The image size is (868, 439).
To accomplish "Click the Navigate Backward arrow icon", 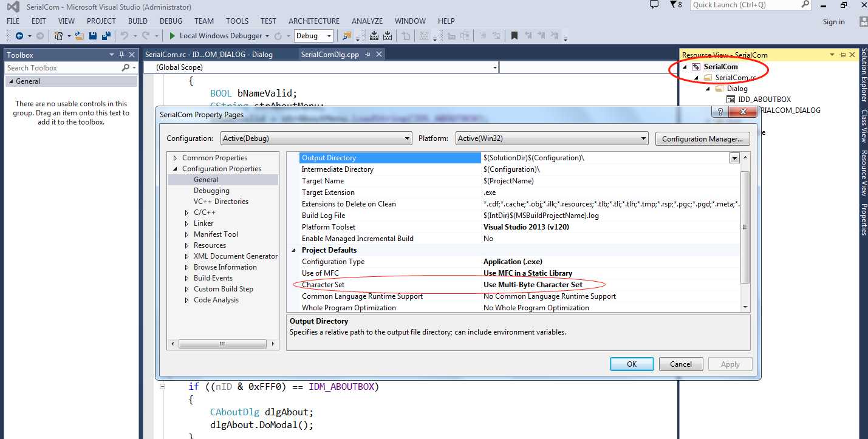I will pos(19,36).
